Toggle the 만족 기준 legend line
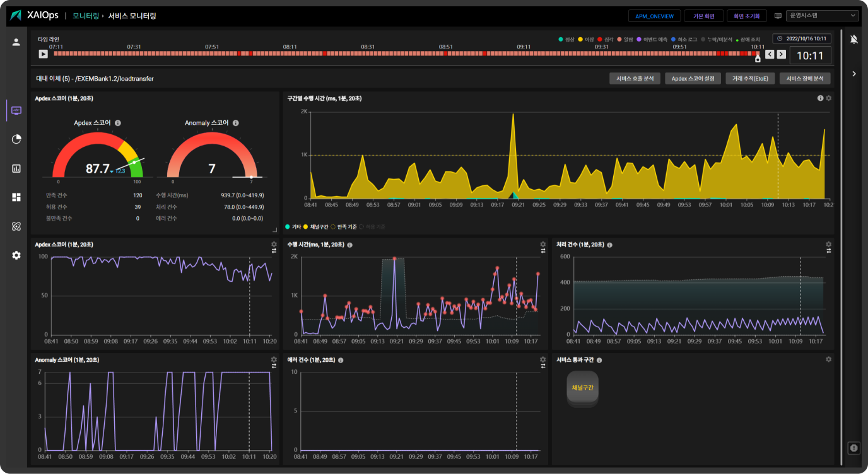 [x=344, y=226]
